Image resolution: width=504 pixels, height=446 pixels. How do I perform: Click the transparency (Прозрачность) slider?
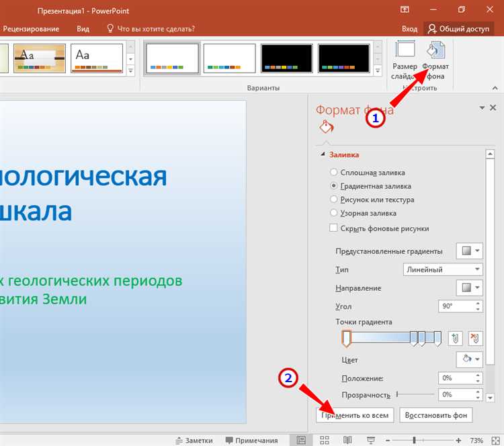[x=415, y=394]
